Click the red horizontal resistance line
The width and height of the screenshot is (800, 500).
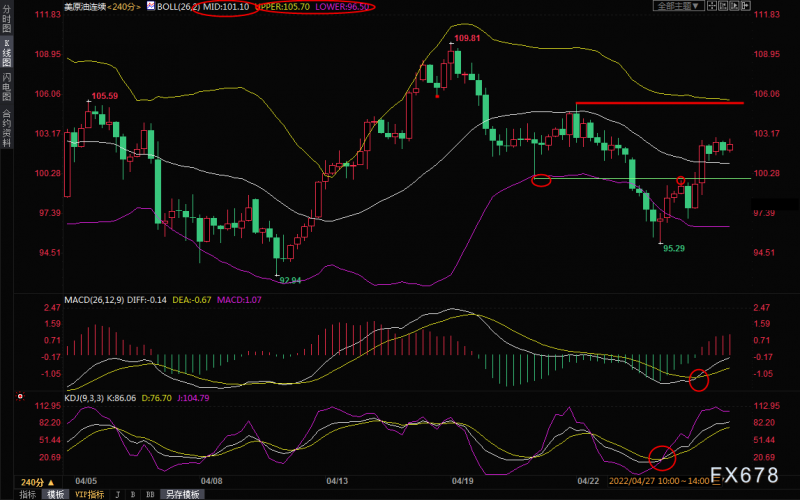660,103
